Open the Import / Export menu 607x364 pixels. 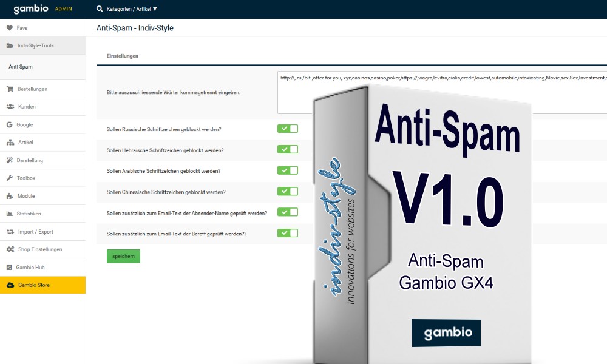tap(42, 231)
